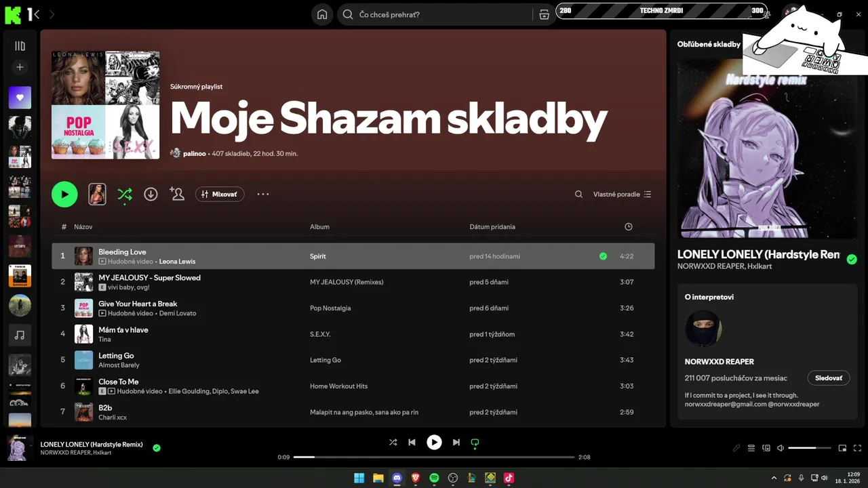This screenshot has height=488, width=868.
Task: Enter fullscreen mode in player bar
Action: [x=857, y=448]
